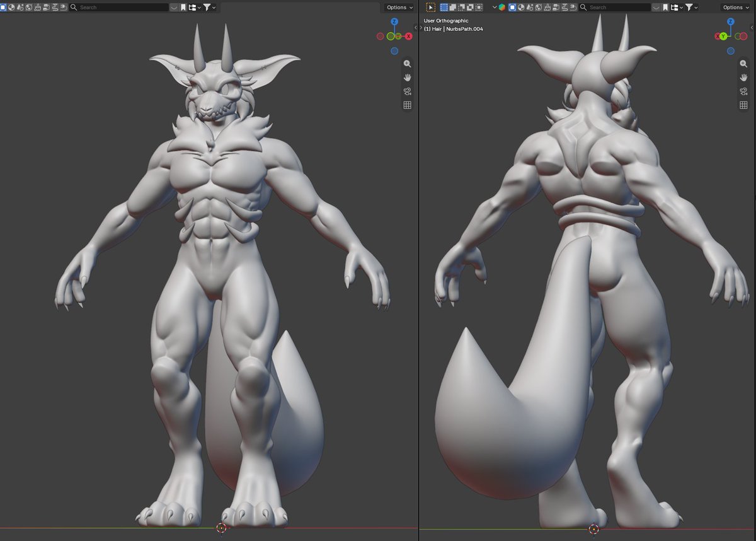Open dropdown arrow beside left Search field
This screenshot has width=756, height=541.
174,7
